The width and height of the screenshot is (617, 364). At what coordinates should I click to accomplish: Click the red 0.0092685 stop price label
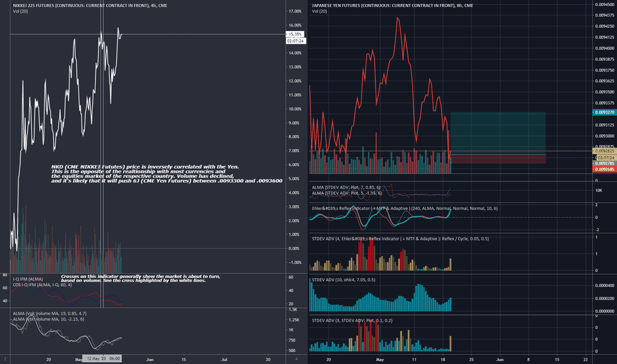(x=604, y=169)
